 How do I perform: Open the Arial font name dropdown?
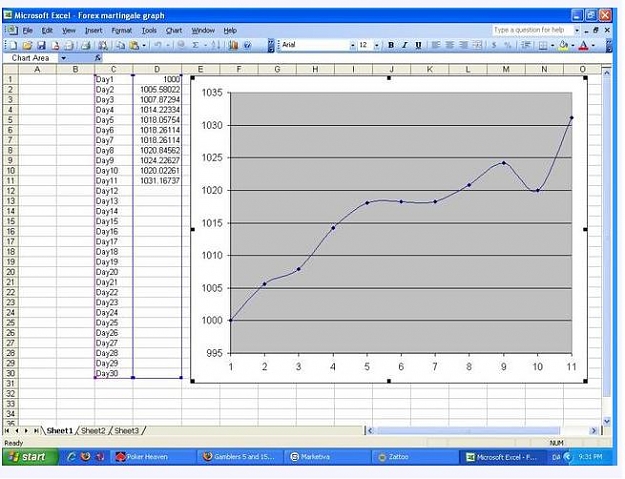click(x=353, y=46)
